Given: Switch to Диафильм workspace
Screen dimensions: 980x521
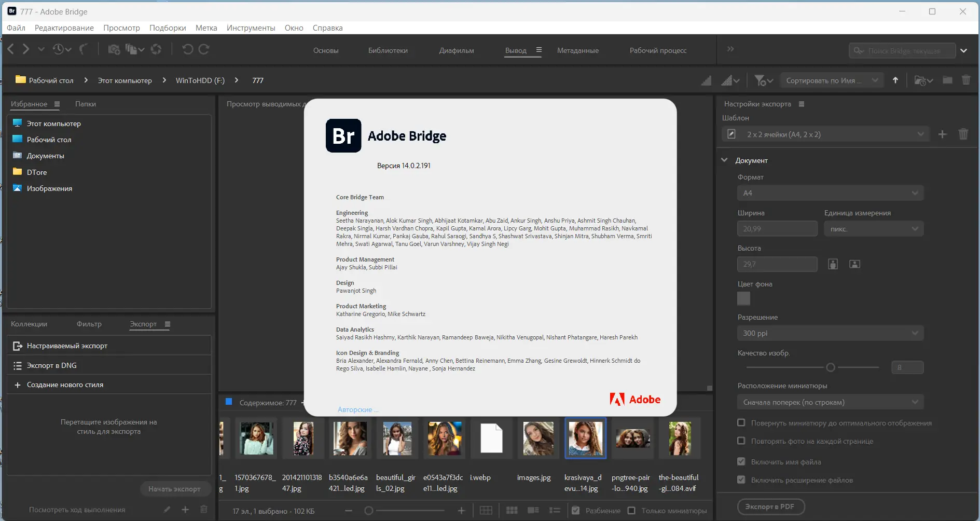Looking at the screenshot, I should coord(457,50).
